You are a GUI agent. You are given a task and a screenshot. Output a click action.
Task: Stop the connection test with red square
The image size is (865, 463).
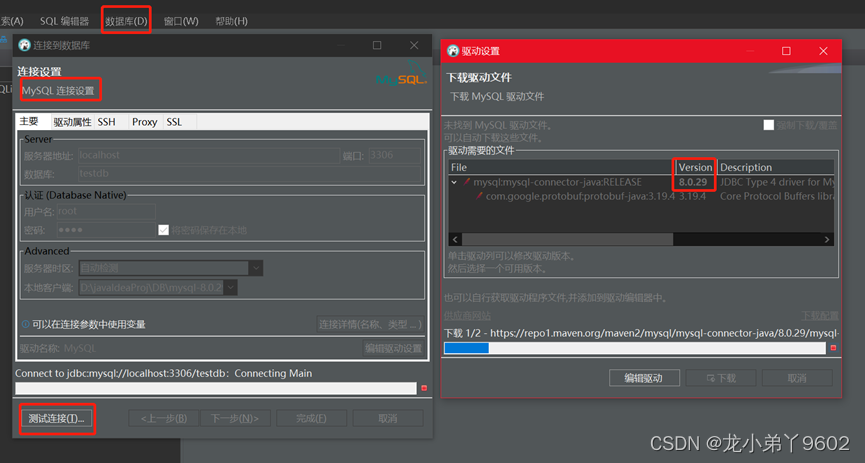pyautogui.click(x=424, y=389)
